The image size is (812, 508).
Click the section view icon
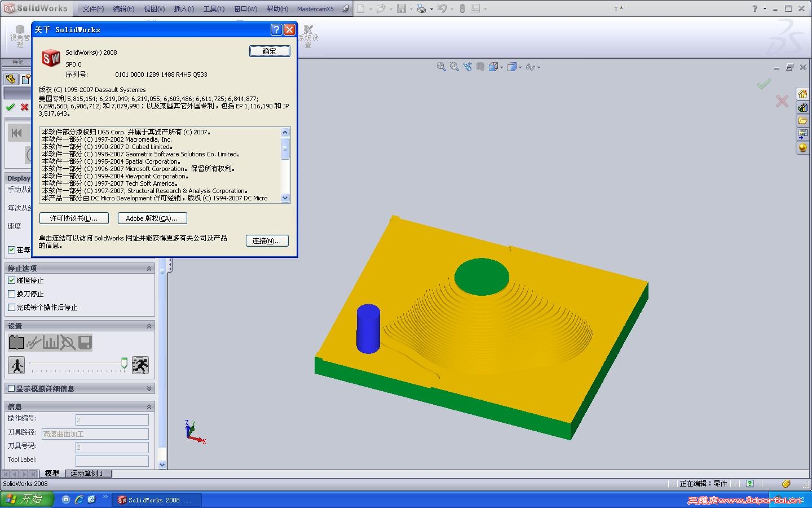click(480, 67)
